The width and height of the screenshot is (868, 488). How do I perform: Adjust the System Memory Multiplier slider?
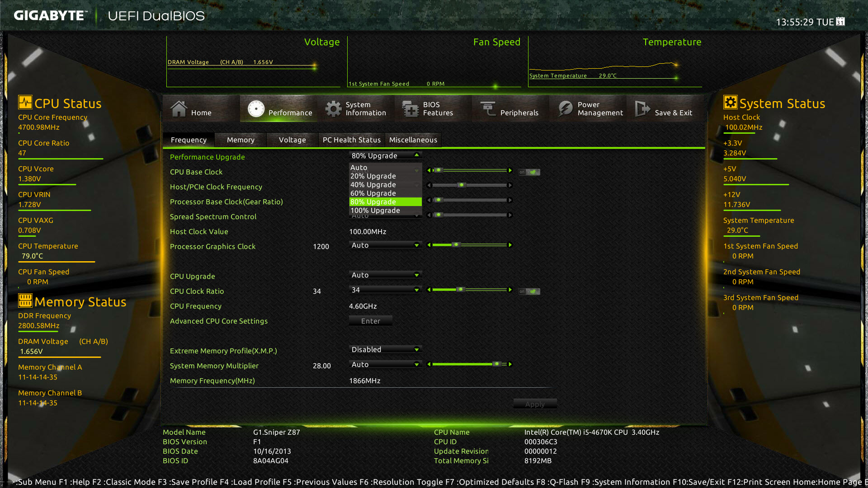[x=469, y=364]
